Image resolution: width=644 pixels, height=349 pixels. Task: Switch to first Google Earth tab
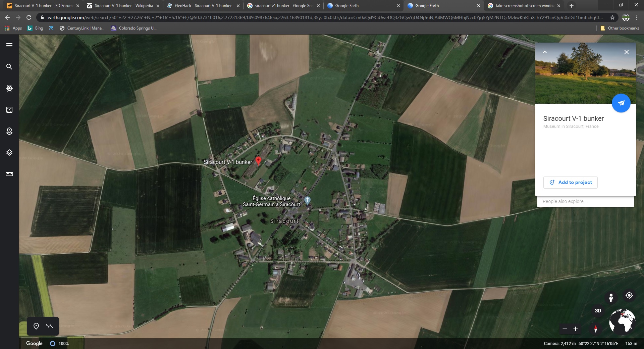(364, 6)
